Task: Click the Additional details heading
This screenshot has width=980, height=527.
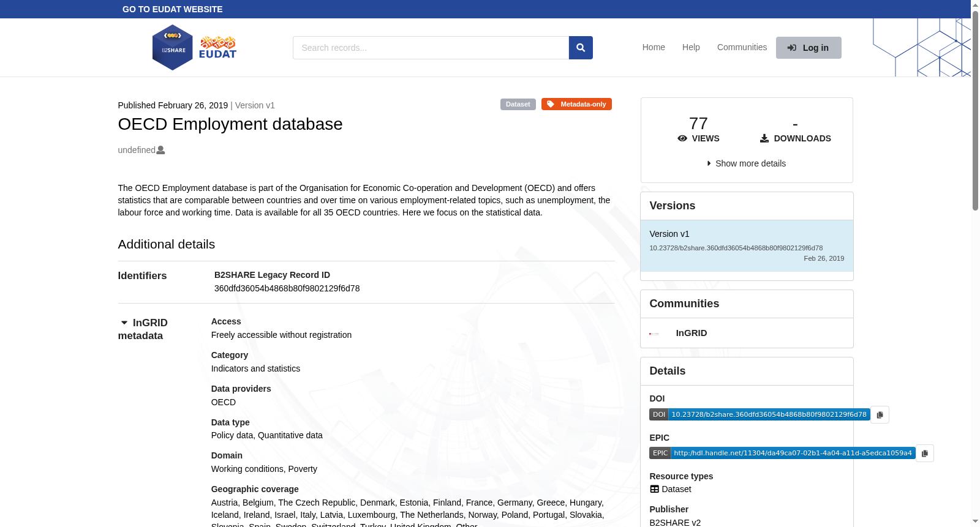Action: pyautogui.click(x=167, y=244)
